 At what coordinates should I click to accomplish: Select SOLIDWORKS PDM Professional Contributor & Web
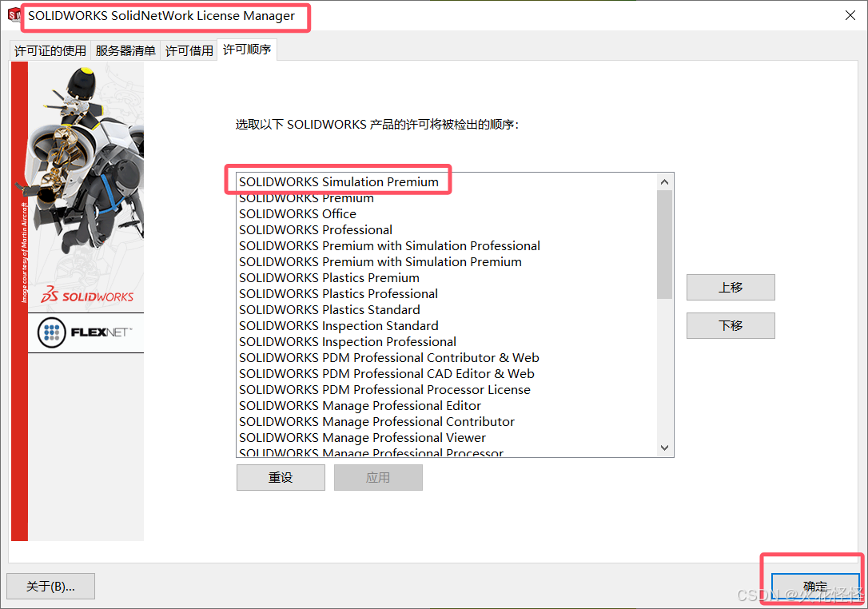point(446,358)
